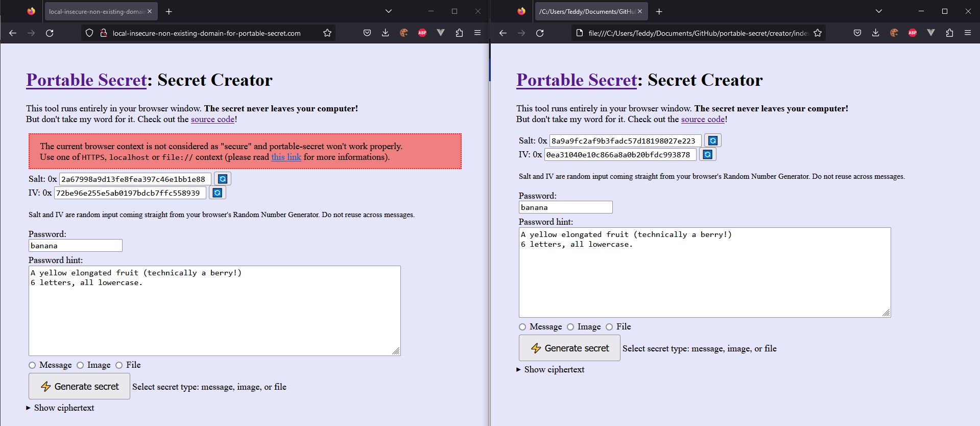Open Adblock Plus icon in right window
Image resolution: width=980 pixels, height=426 pixels.
(913, 33)
